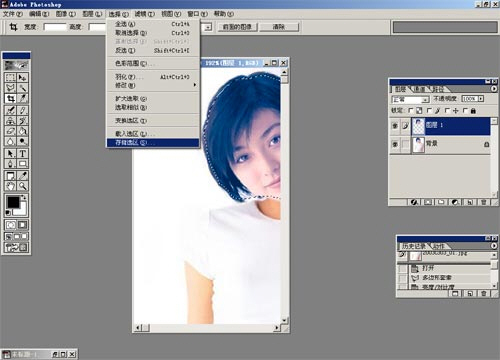Select the Crop tool in toolbox
Image resolution: width=500 pixels, height=360 pixels.
10,98
